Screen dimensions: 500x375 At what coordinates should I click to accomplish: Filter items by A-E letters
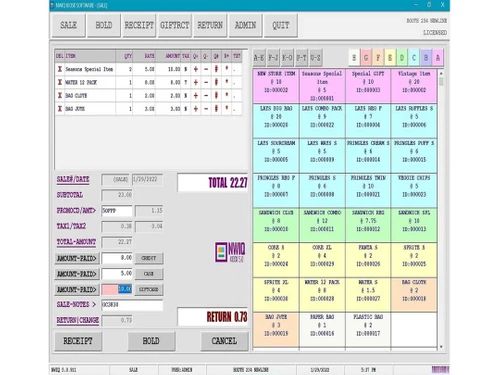tap(259, 58)
